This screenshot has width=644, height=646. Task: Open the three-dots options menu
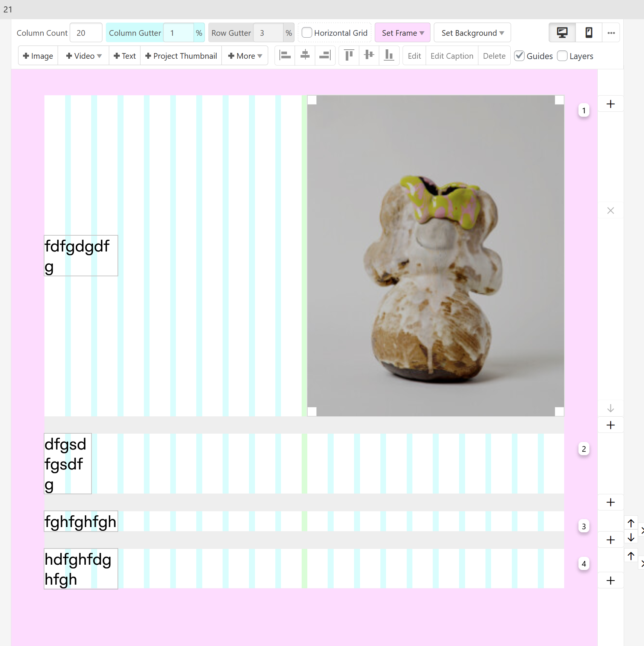point(611,33)
